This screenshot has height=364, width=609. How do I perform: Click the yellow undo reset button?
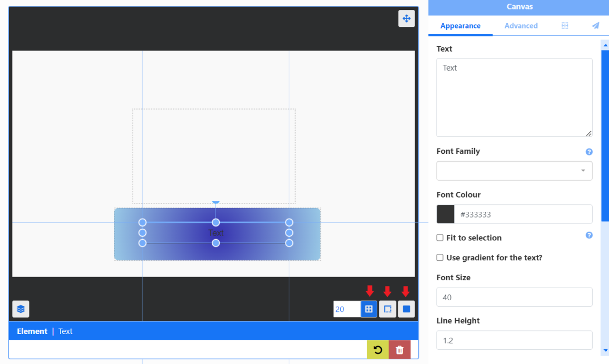tap(378, 350)
